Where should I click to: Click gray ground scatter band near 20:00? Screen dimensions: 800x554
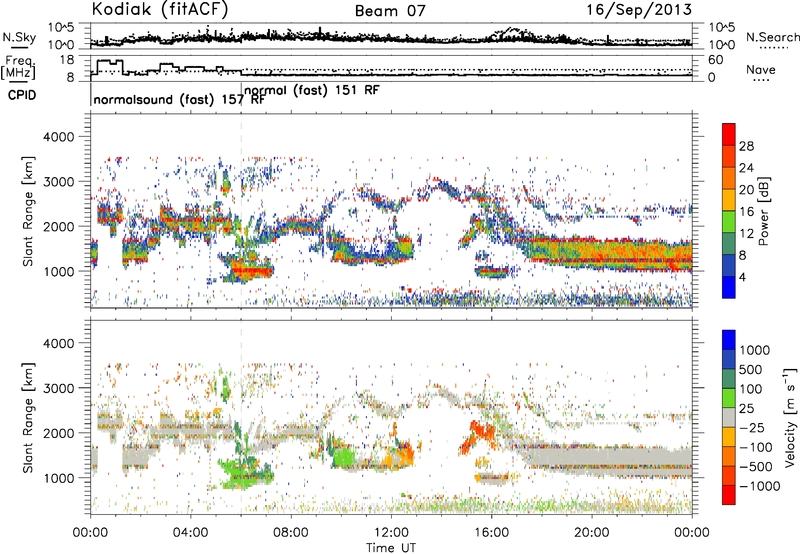pos(592,462)
